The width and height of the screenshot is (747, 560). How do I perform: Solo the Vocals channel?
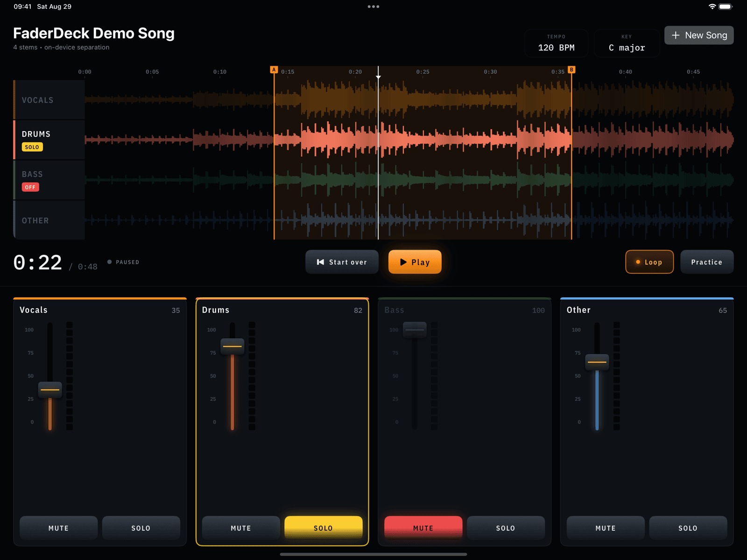[x=141, y=528]
